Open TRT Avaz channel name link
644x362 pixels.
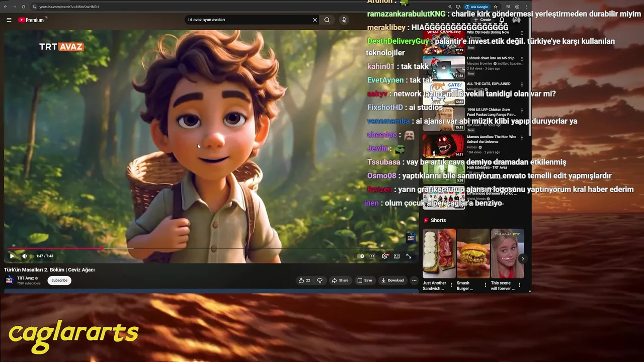[26, 278]
